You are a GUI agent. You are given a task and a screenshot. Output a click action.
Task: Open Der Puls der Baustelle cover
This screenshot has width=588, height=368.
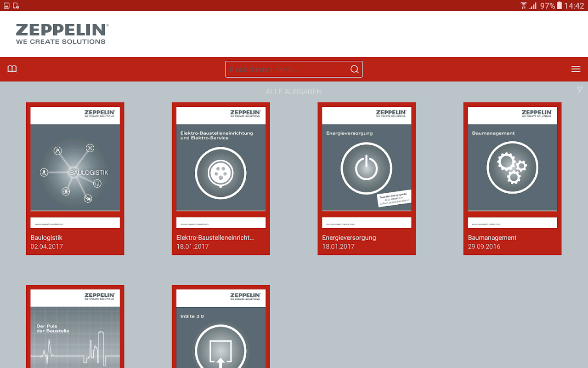coord(75,328)
